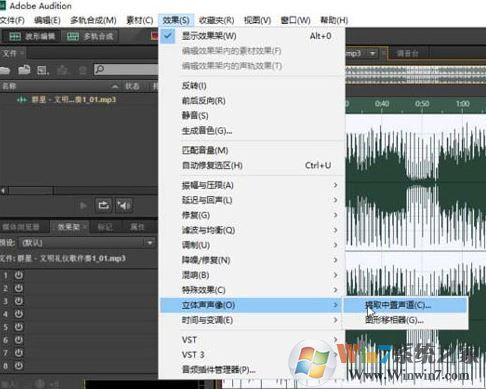
Task: Open the 文件(F) menu
Action: coord(12,20)
